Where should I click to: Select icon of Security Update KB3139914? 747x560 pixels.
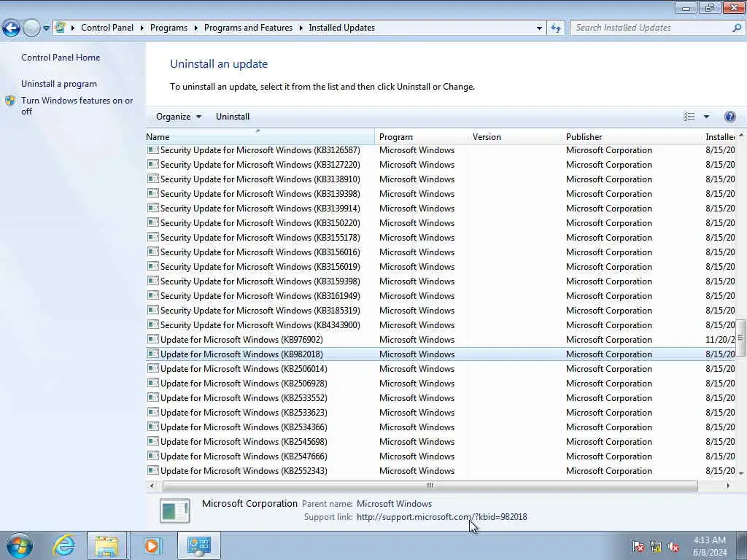(x=153, y=209)
